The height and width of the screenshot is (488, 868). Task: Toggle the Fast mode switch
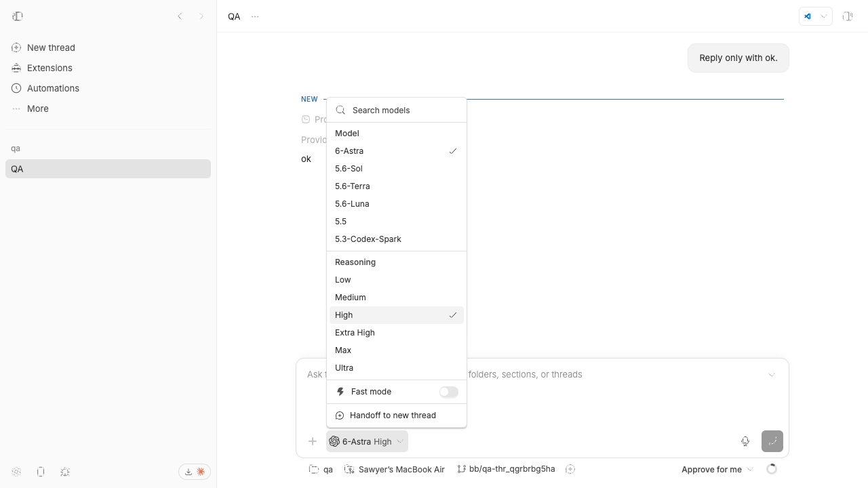pyautogui.click(x=448, y=392)
